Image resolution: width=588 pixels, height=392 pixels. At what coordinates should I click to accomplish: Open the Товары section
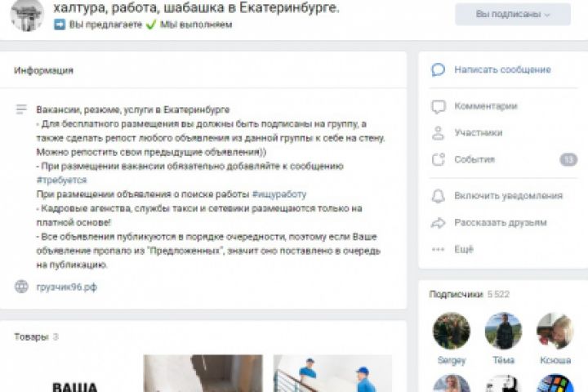click(x=32, y=336)
